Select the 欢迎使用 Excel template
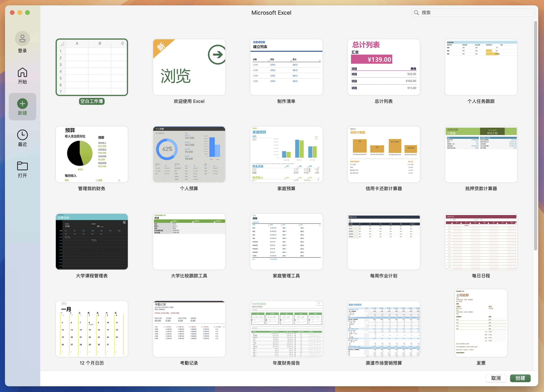The width and height of the screenshot is (544, 392). pos(189,67)
